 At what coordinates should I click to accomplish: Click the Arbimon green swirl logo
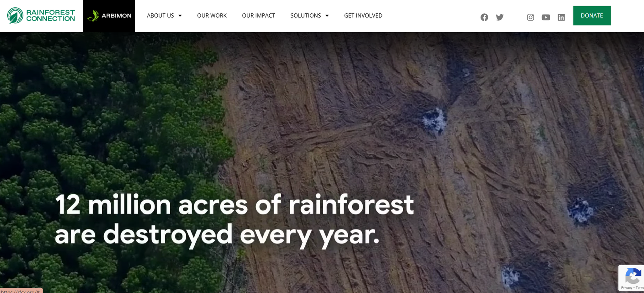coord(93,16)
